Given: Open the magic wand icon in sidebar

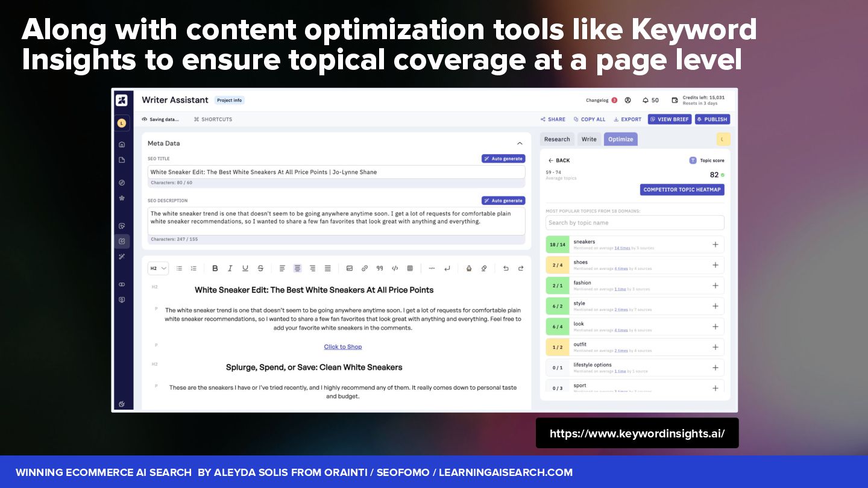Looking at the screenshot, I should click(122, 257).
